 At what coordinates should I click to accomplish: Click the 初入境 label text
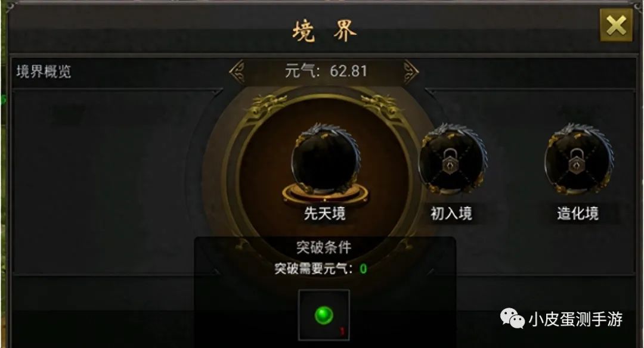[451, 213]
